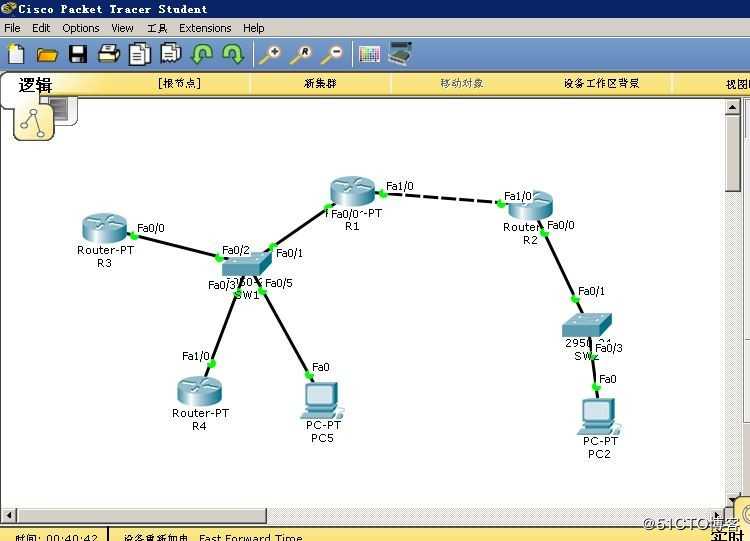Select router R4 in the topology
The image size is (750, 541).
[x=199, y=391]
